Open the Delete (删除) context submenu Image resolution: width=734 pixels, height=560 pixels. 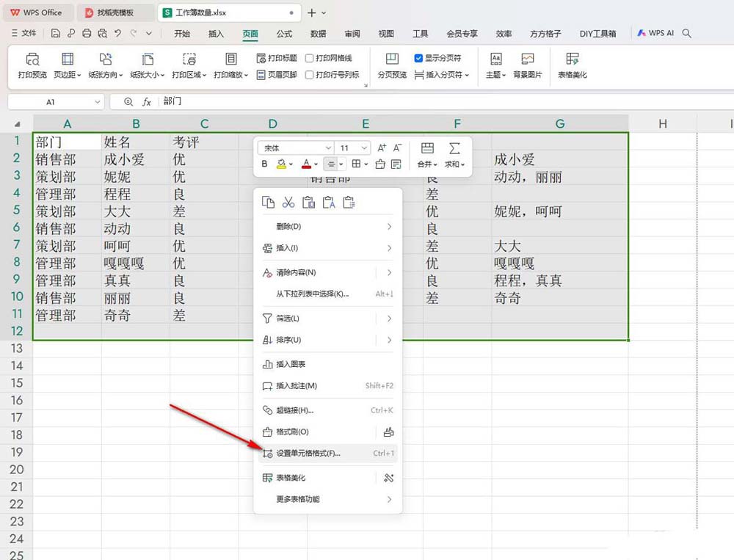pyautogui.click(x=327, y=227)
